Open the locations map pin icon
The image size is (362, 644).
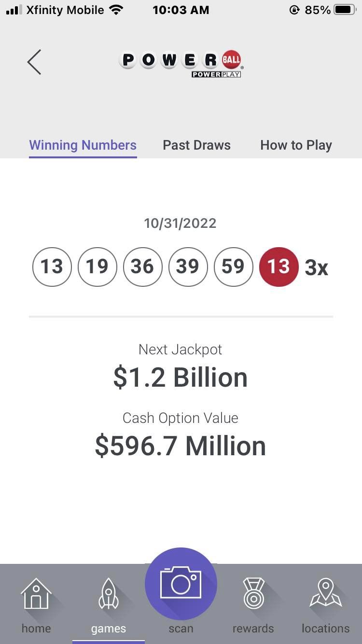tap(326, 594)
